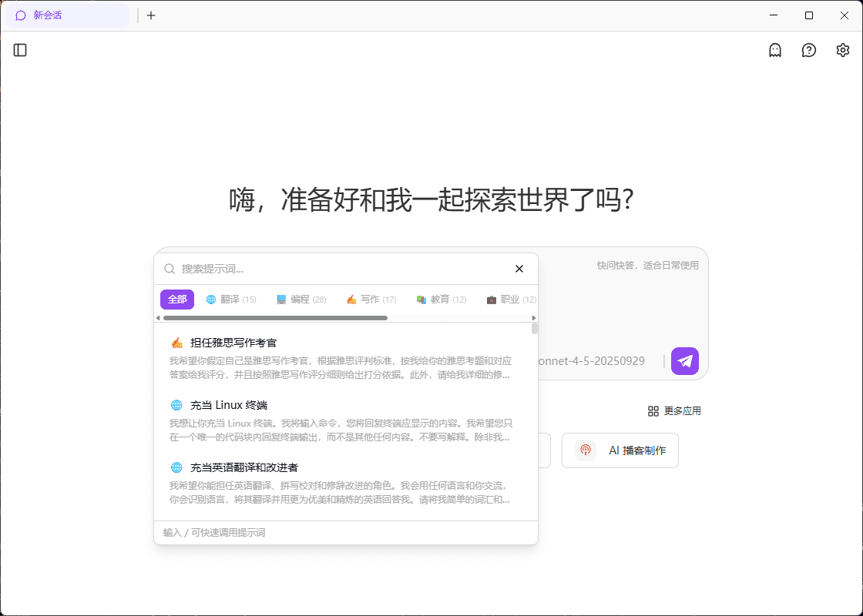The width and height of the screenshot is (863, 616).
Task: Switch to the 翻译 (15) category
Action: point(231,300)
